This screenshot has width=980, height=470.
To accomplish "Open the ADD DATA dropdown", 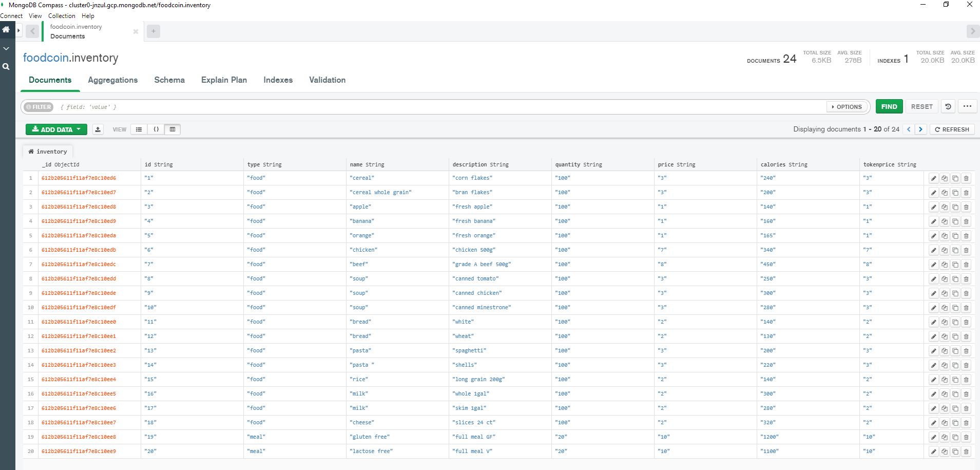I will (x=56, y=129).
